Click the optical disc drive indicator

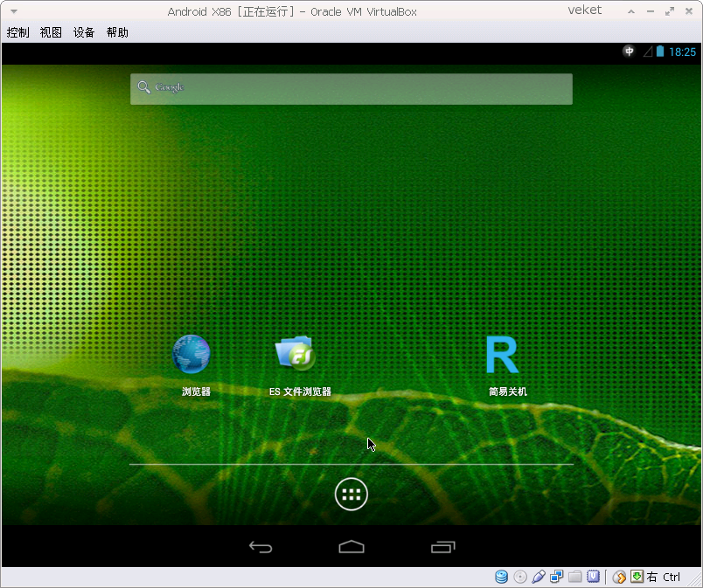click(x=520, y=577)
